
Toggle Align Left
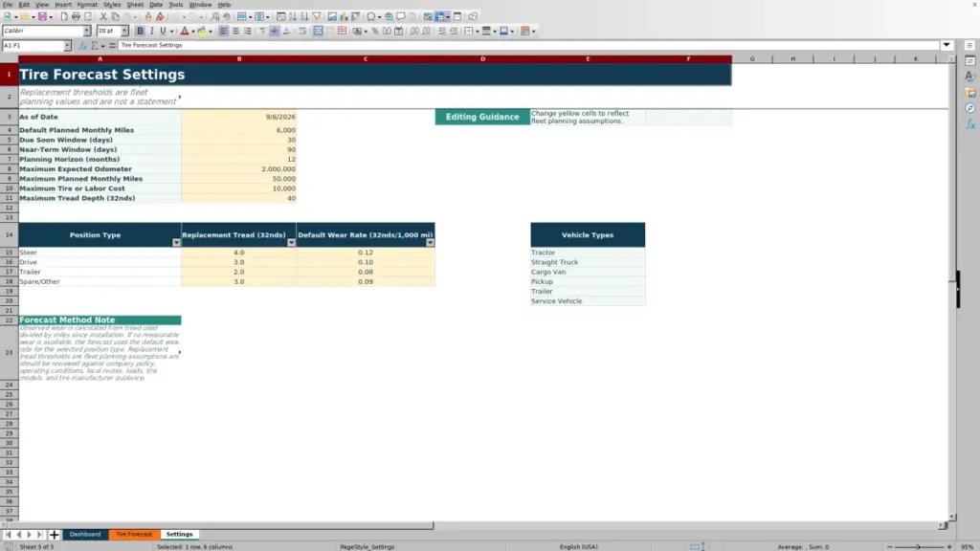(224, 31)
